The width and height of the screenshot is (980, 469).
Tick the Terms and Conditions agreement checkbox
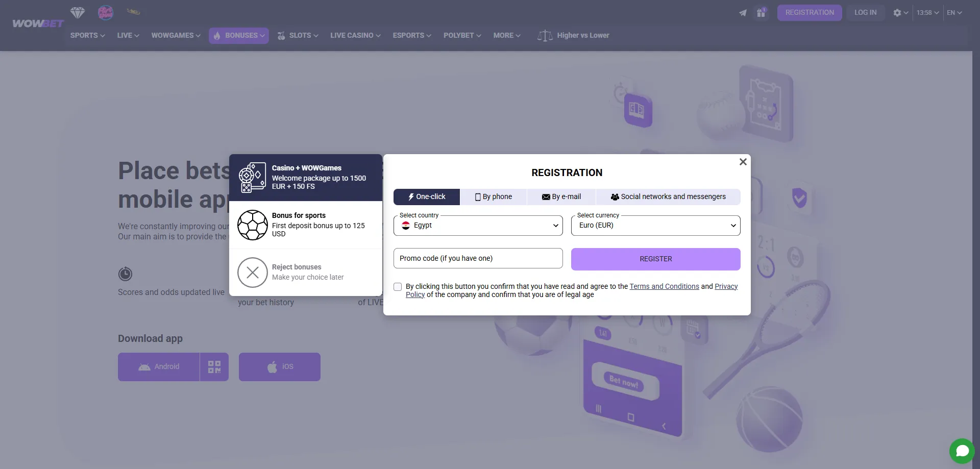398,287
